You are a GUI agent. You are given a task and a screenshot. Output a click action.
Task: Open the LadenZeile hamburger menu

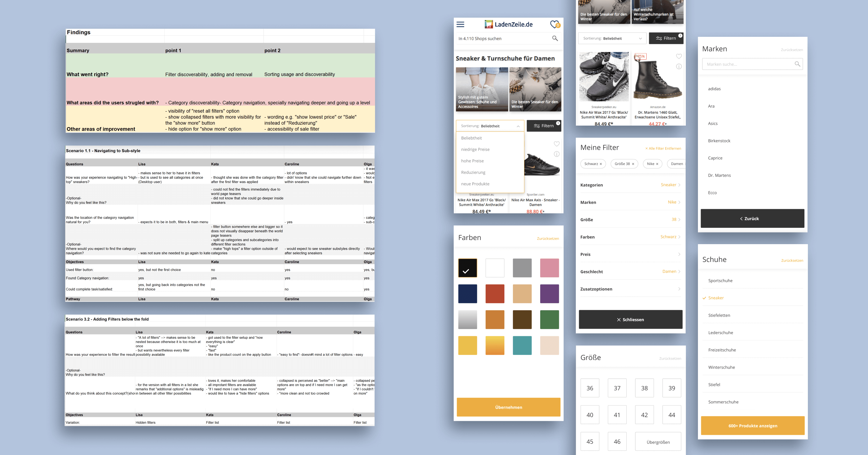pyautogui.click(x=460, y=24)
